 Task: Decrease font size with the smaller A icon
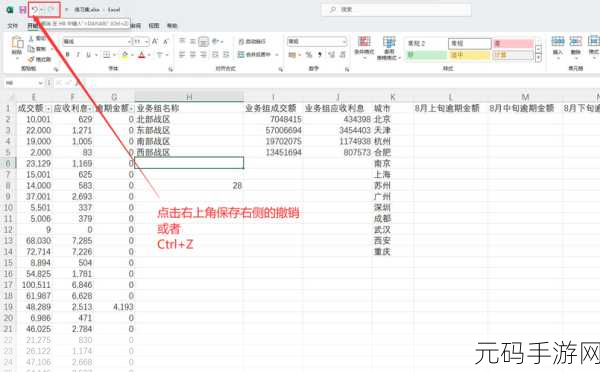[166, 41]
